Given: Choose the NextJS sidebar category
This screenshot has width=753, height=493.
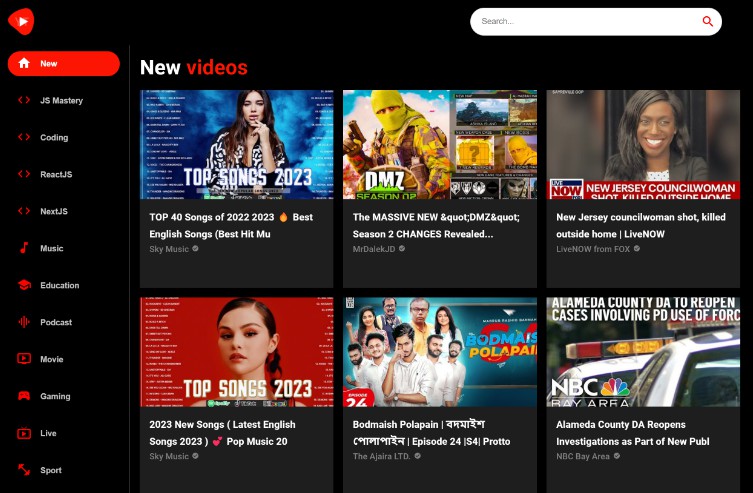Looking at the screenshot, I should click(x=54, y=211).
